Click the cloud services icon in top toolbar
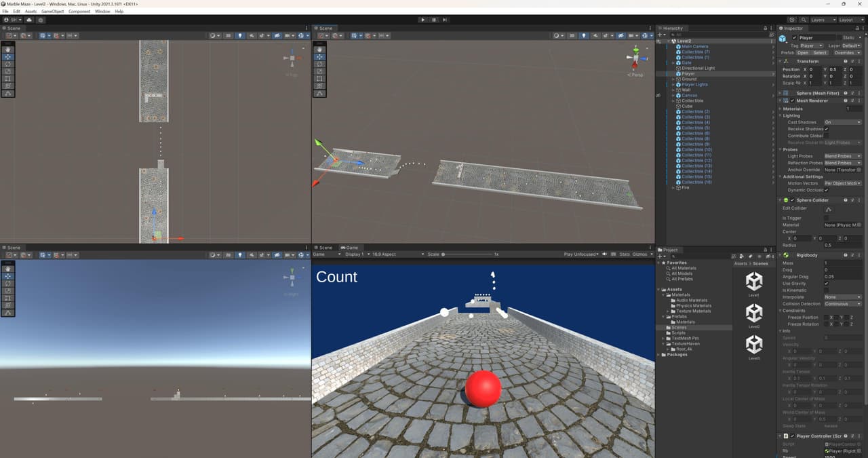The height and width of the screenshot is (458, 868). pyautogui.click(x=30, y=20)
